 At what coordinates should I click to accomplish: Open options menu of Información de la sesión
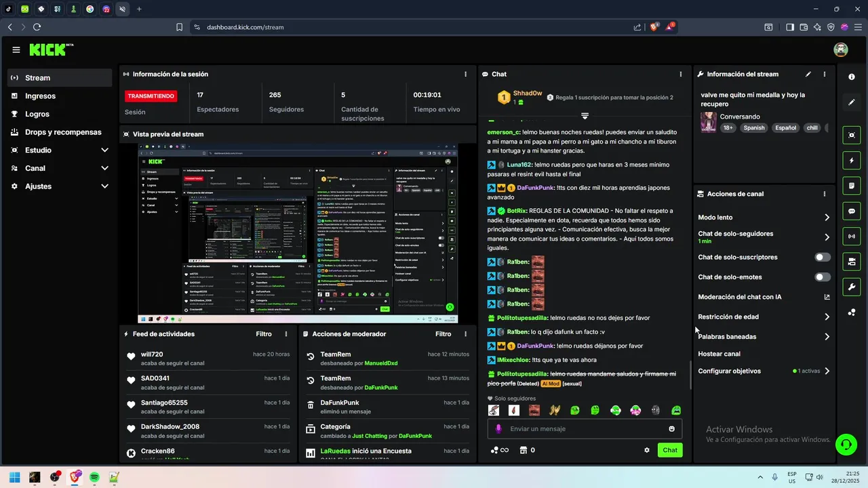[465, 74]
